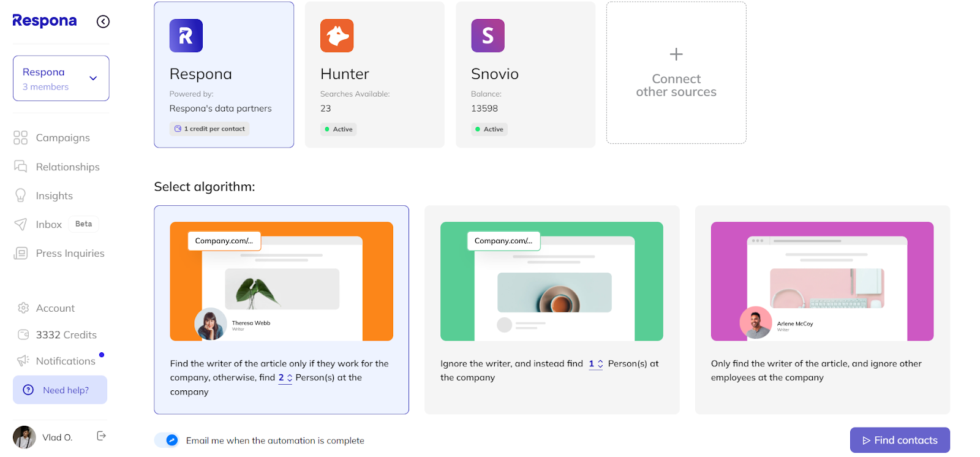Click Hunter's Active status badge
The width and height of the screenshot is (980, 457).
[x=338, y=129]
